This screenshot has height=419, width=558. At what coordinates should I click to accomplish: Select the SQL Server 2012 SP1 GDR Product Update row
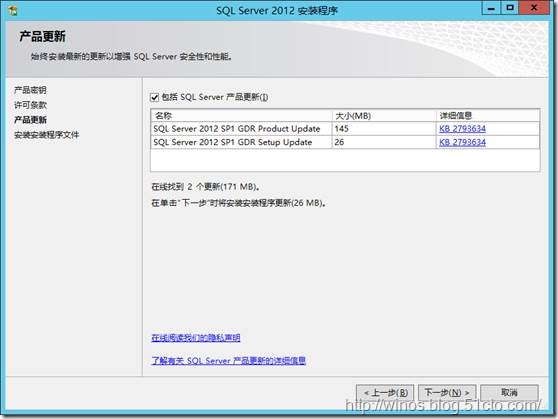tap(345, 129)
